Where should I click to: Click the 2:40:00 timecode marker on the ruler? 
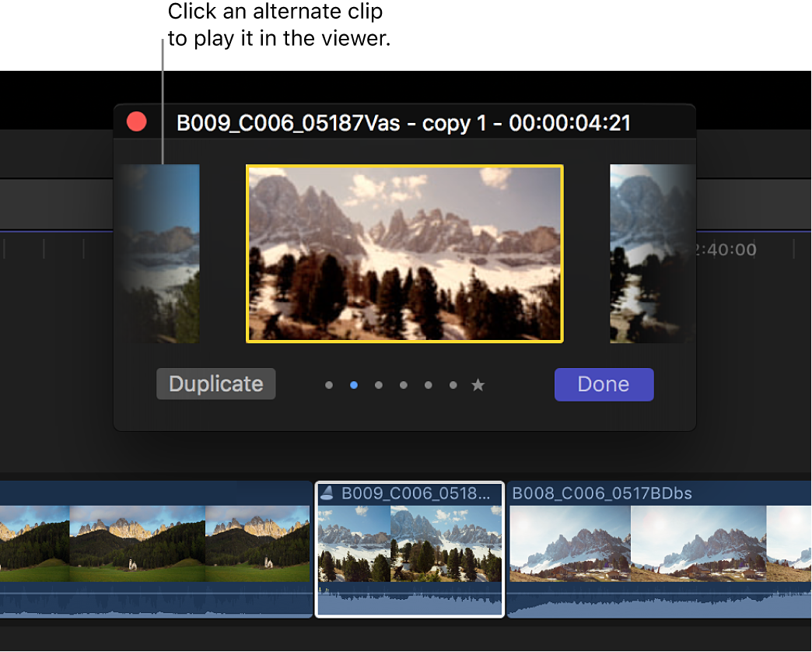(x=726, y=249)
